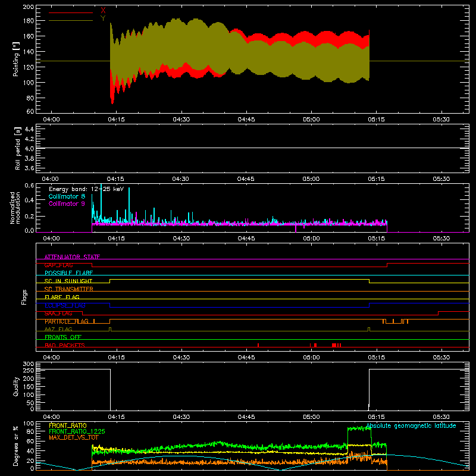Click the 'Degrees or %' axis title
Screen dimensions: 476x476
click(x=16, y=446)
